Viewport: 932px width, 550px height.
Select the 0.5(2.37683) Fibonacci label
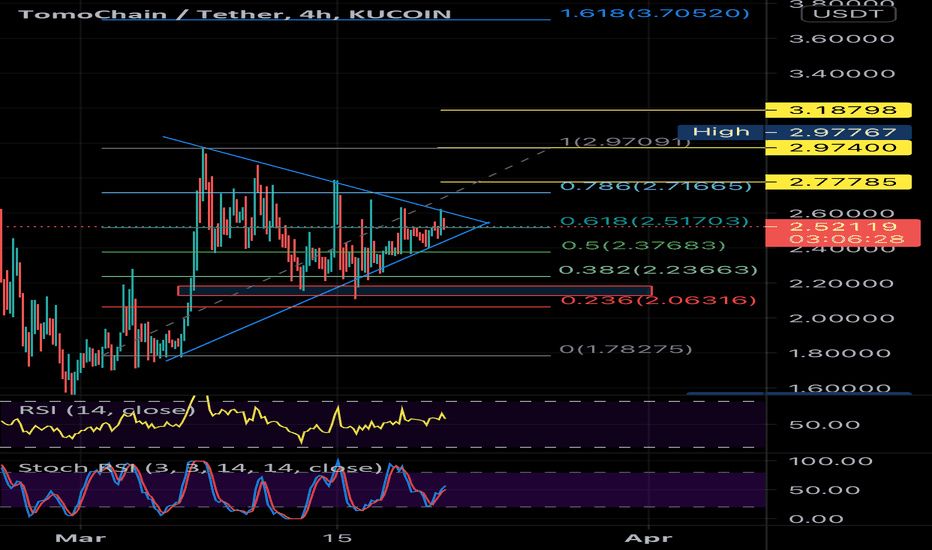[x=644, y=245]
